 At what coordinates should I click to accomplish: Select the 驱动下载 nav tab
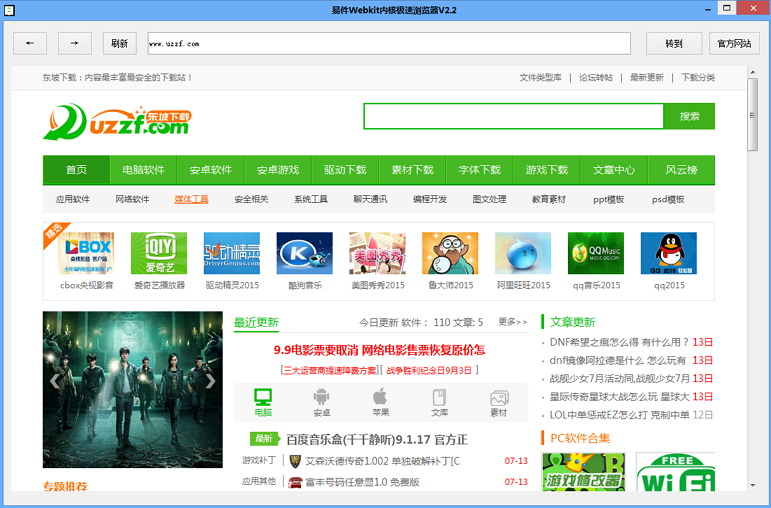tap(345, 170)
